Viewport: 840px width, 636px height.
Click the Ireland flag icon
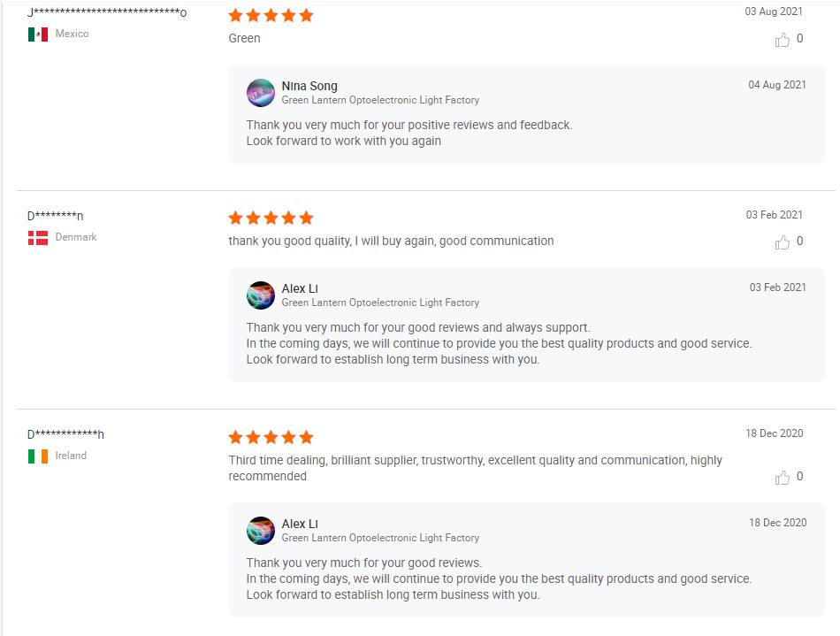pos(38,456)
